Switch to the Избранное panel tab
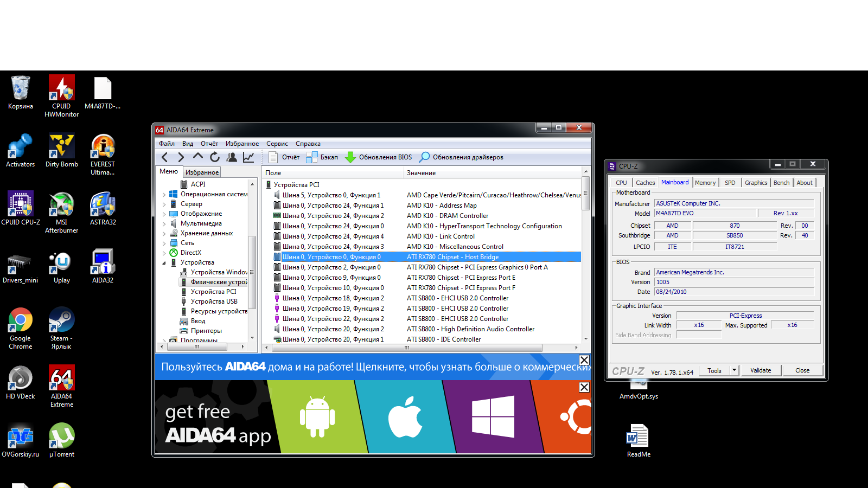This screenshot has height=488, width=868. 202,172
